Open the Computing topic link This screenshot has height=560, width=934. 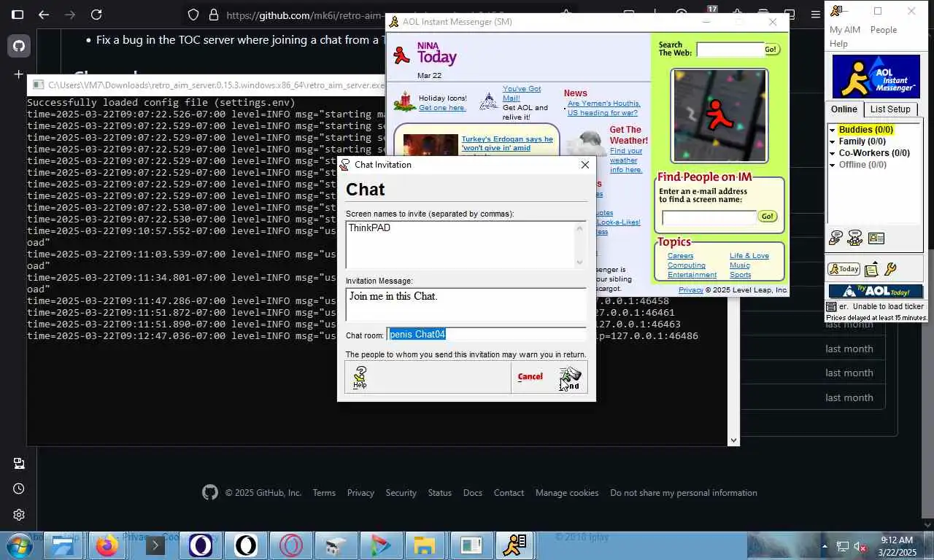coord(686,265)
